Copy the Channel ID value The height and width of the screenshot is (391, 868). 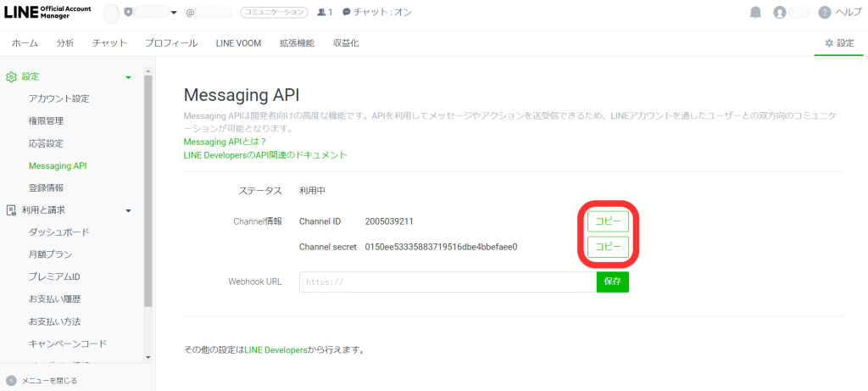click(x=608, y=221)
